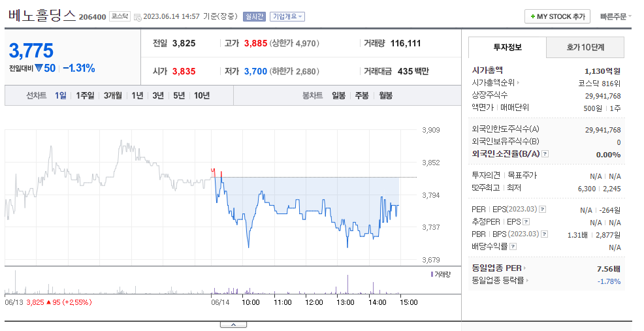Image resolution: width=644 pixels, height=331 pixels.
Task: Click the 동일업종 PER value 7.56배
Action: tap(609, 269)
